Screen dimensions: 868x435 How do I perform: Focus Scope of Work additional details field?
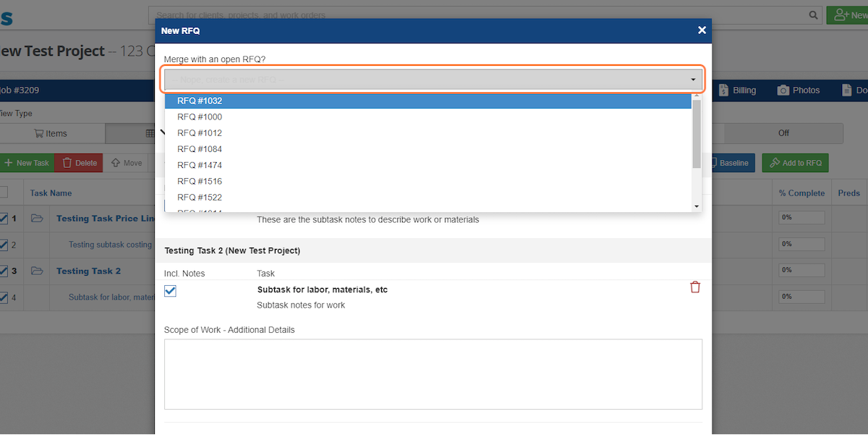[x=433, y=373]
